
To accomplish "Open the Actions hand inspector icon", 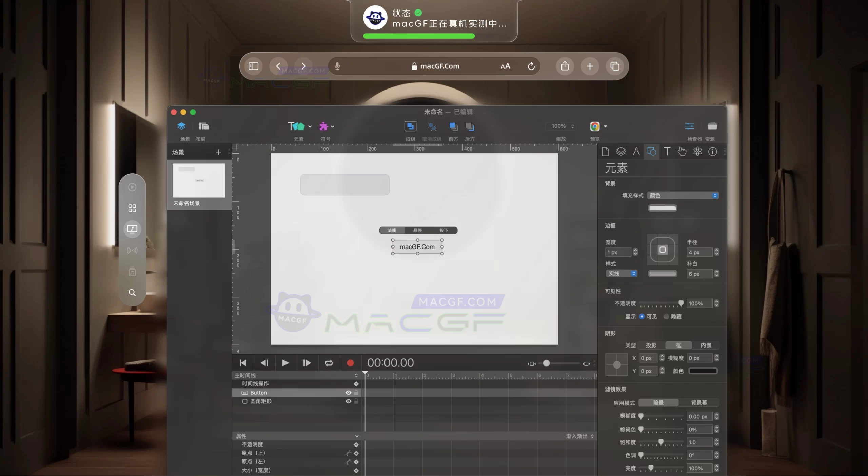I will pyautogui.click(x=682, y=152).
